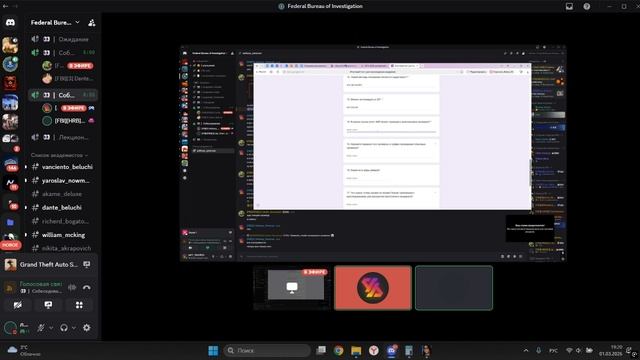Open the red emblem server icon

[10, 83]
